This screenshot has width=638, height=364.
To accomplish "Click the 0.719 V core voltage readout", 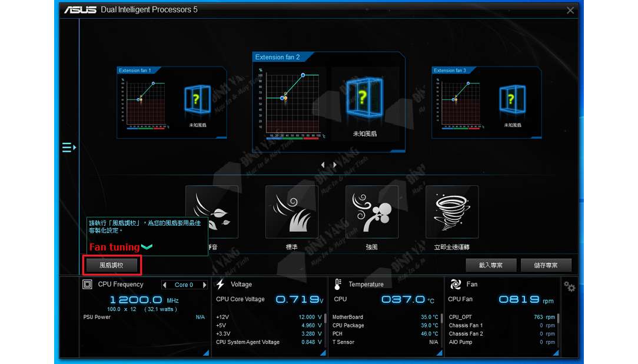I will click(x=300, y=300).
